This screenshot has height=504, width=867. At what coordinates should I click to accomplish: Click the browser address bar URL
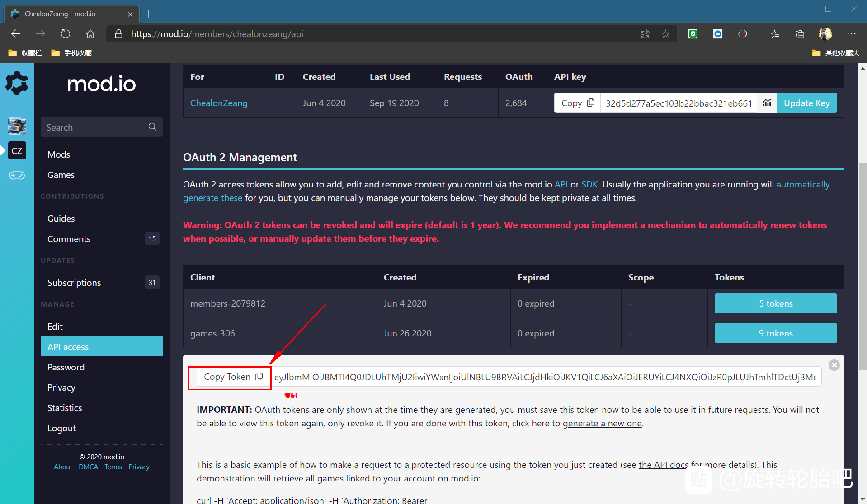217,34
